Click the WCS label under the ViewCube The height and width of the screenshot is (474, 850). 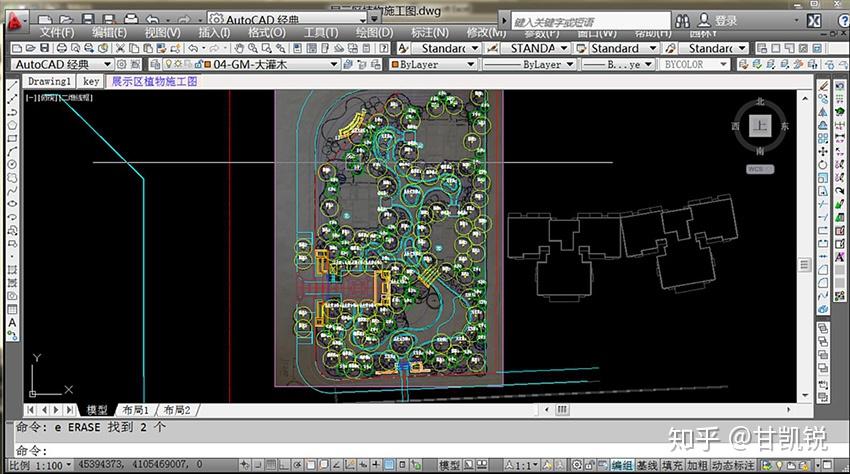760,169
